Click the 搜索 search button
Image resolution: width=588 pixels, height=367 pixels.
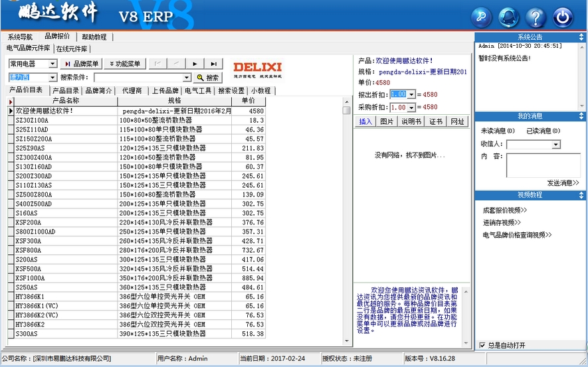click(x=208, y=78)
